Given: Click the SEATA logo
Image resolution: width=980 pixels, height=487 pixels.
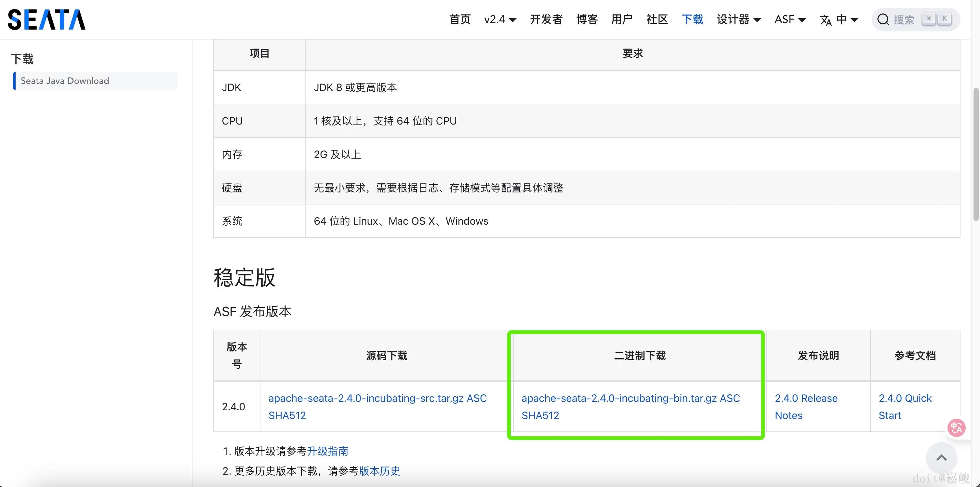Looking at the screenshot, I should (46, 19).
